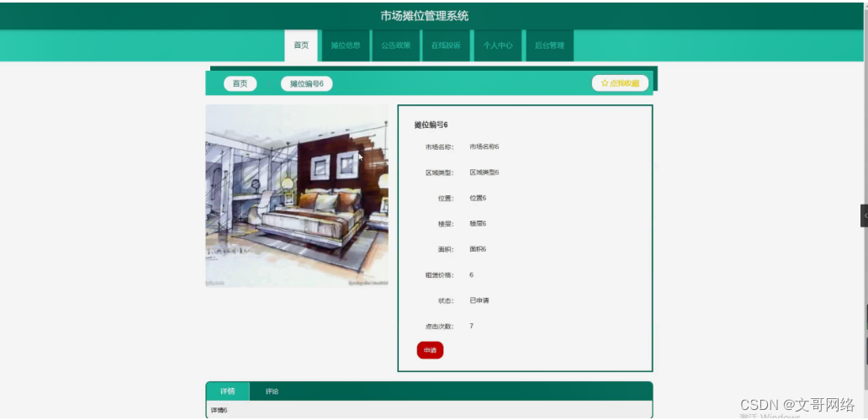Click the 已申请 status value
Screen dimensions: 868x420
click(x=479, y=300)
